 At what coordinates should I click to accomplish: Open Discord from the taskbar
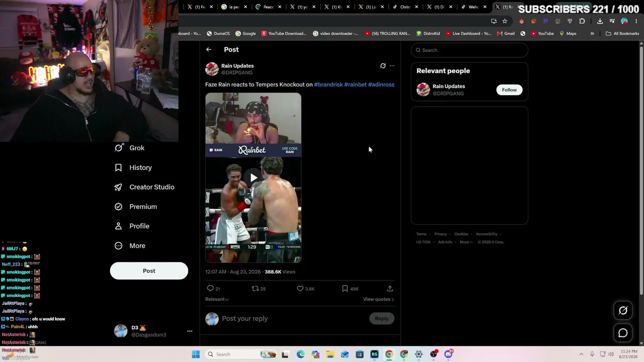(x=448, y=354)
